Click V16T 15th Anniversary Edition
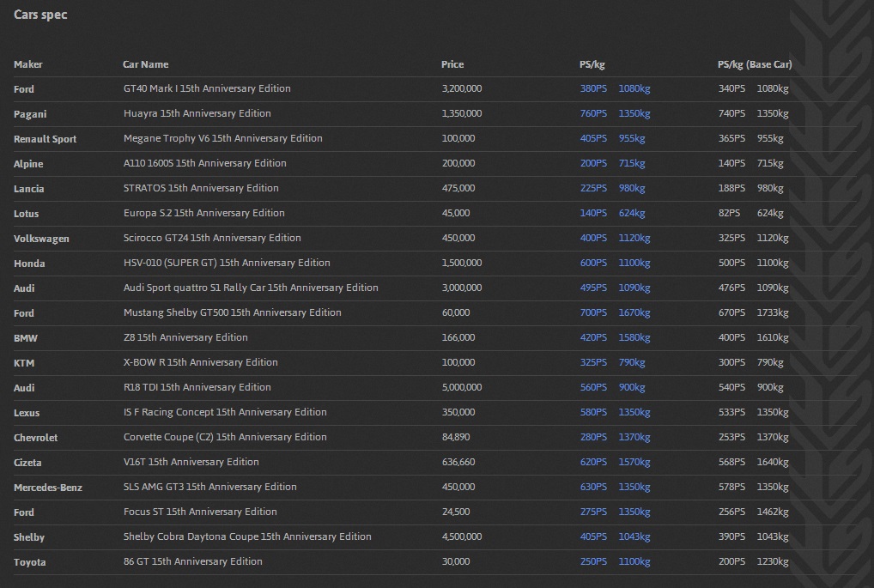874x588 pixels. 191,462
